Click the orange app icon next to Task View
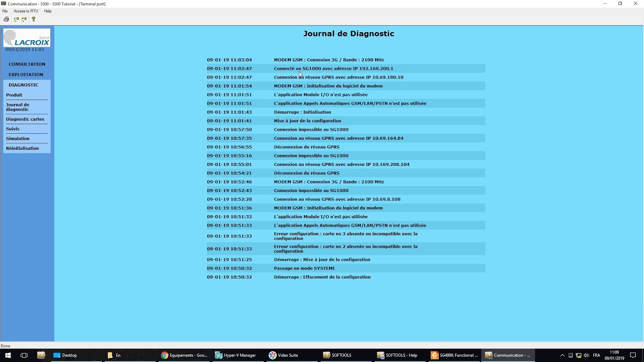644x362 pixels. coord(41,355)
